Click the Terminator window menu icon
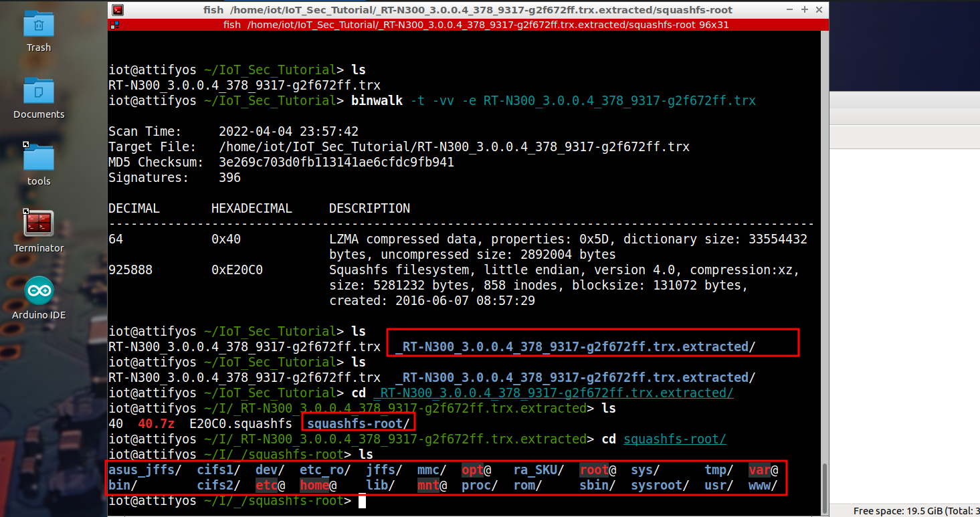The height and width of the screenshot is (517, 980). 117,10
